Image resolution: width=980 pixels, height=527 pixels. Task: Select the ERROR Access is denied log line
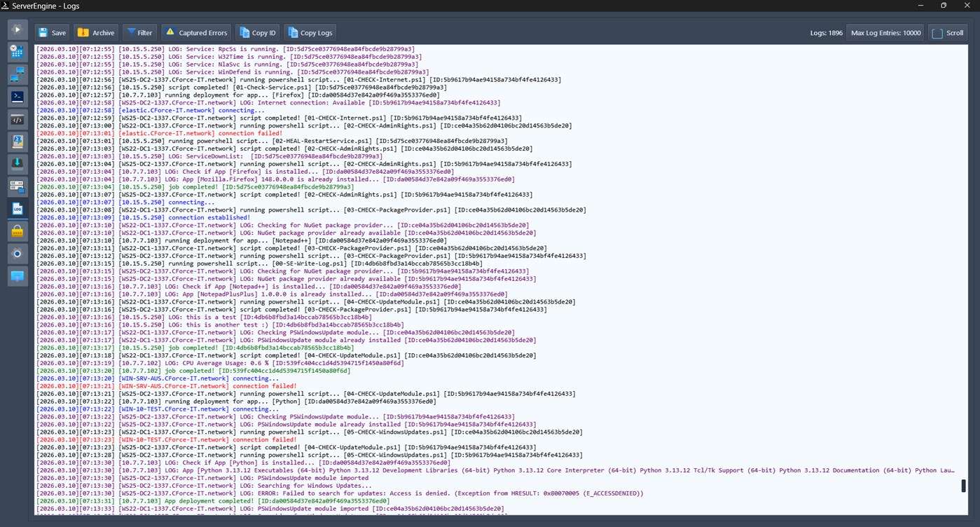click(x=340, y=493)
